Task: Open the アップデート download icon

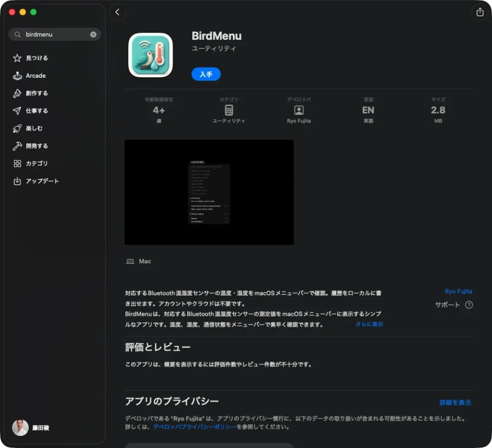Action: 17,181
